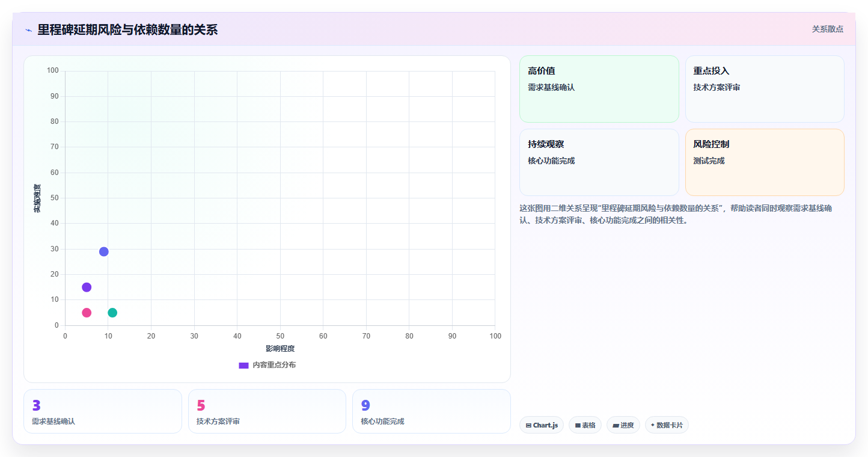The image size is (868, 457).
Task: Click the stat value 9 for 核心功能完成
Action: 365,406
